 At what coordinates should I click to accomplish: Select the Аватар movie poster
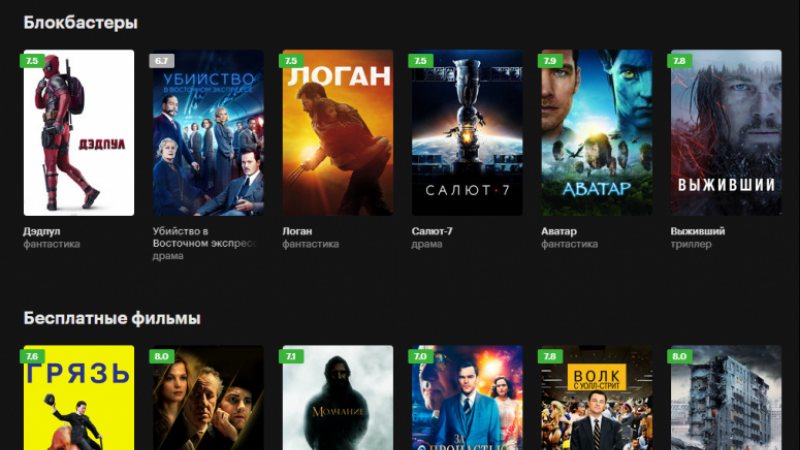[597, 133]
